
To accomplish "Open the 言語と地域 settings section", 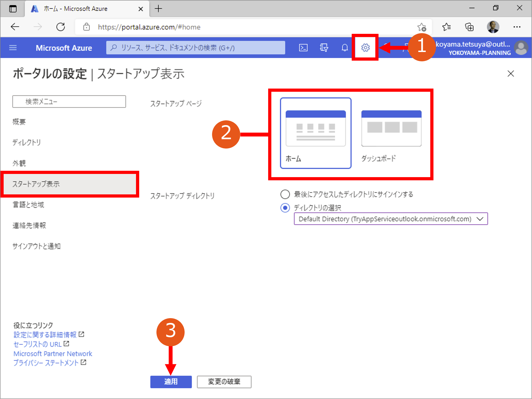I will 28,205.
